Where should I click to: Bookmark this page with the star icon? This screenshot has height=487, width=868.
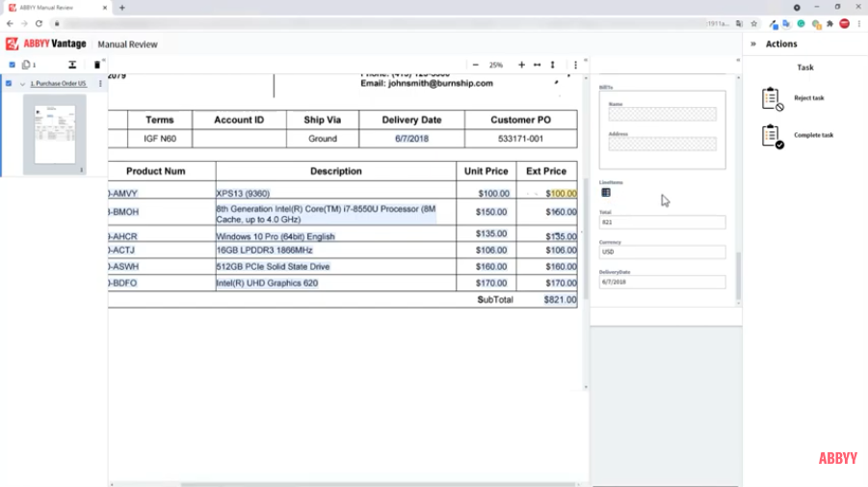pos(753,24)
